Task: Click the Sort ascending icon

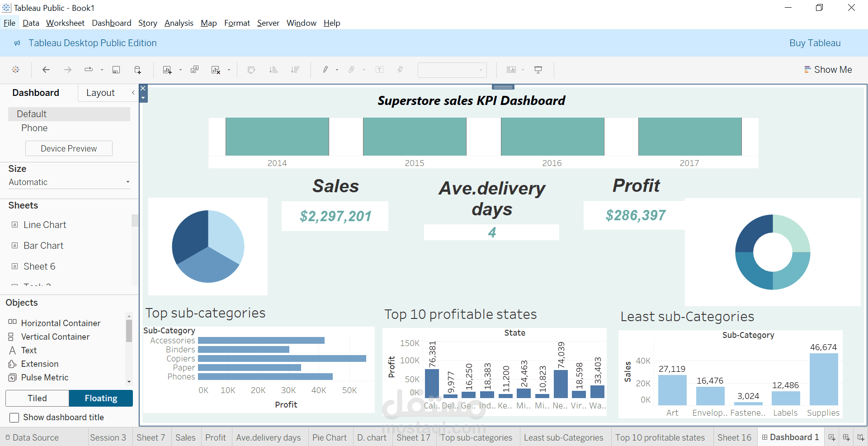Action: (x=273, y=70)
